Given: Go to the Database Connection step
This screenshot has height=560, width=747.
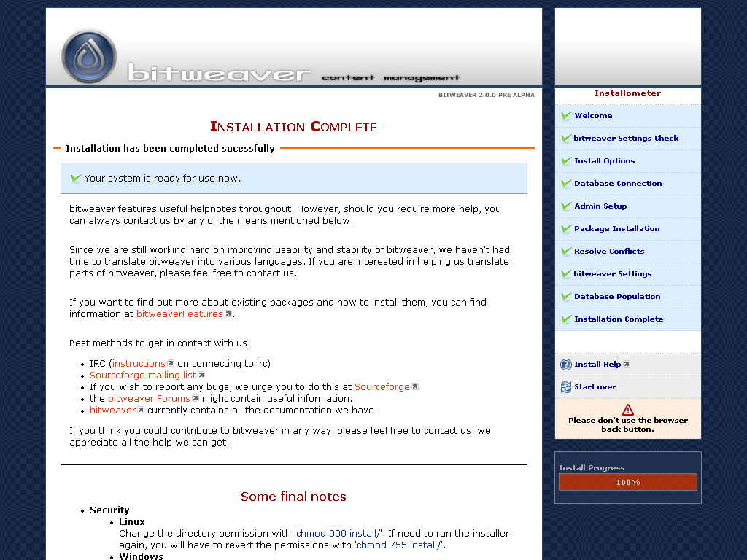Looking at the screenshot, I should [x=618, y=183].
